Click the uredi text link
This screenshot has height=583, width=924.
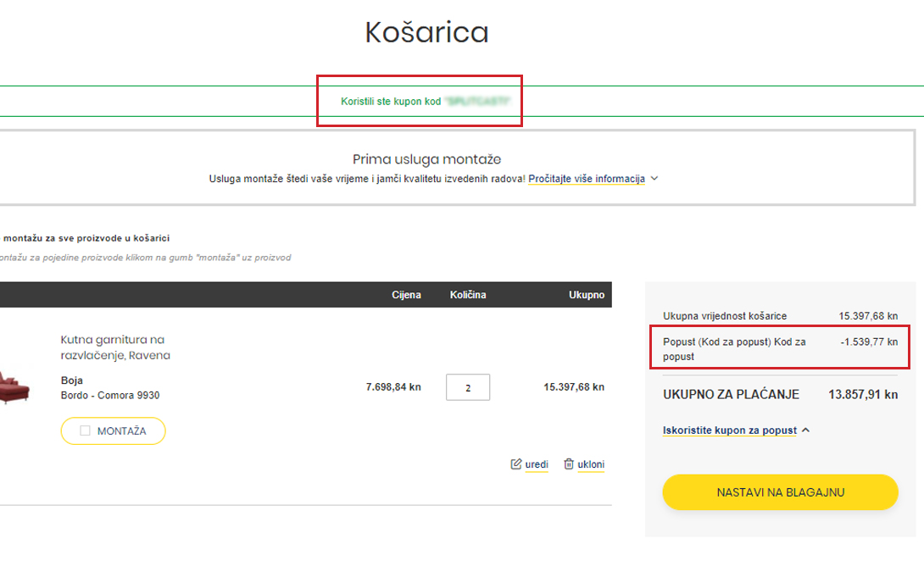537,464
